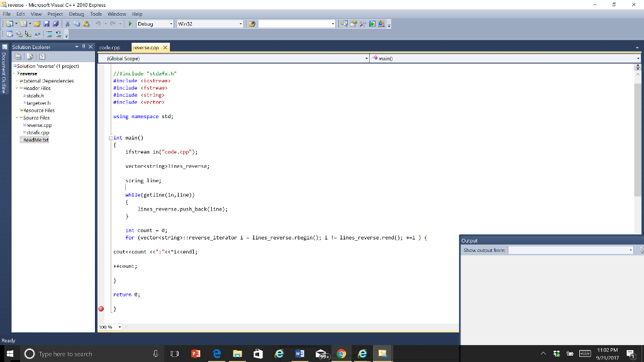The height and width of the screenshot is (362, 644).
Task: Switch to the code.cpp tab
Action: point(109,48)
